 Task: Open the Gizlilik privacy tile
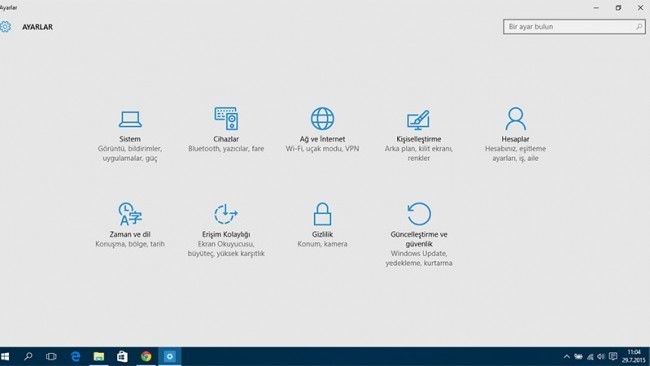[322, 225]
